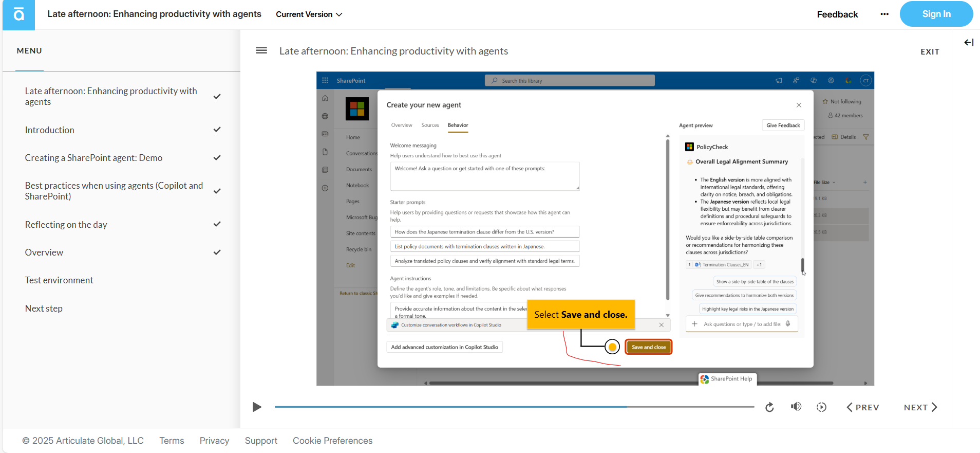Image resolution: width=980 pixels, height=453 pixels.
Task: Click the SharePoint settings gear icon
Action: point(831,80)
